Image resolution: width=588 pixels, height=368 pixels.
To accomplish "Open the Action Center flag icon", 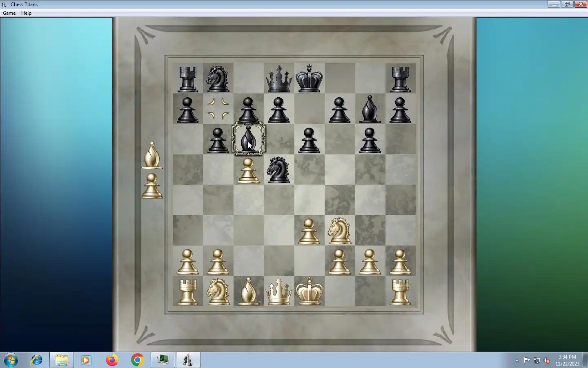I will coord(527,360).
